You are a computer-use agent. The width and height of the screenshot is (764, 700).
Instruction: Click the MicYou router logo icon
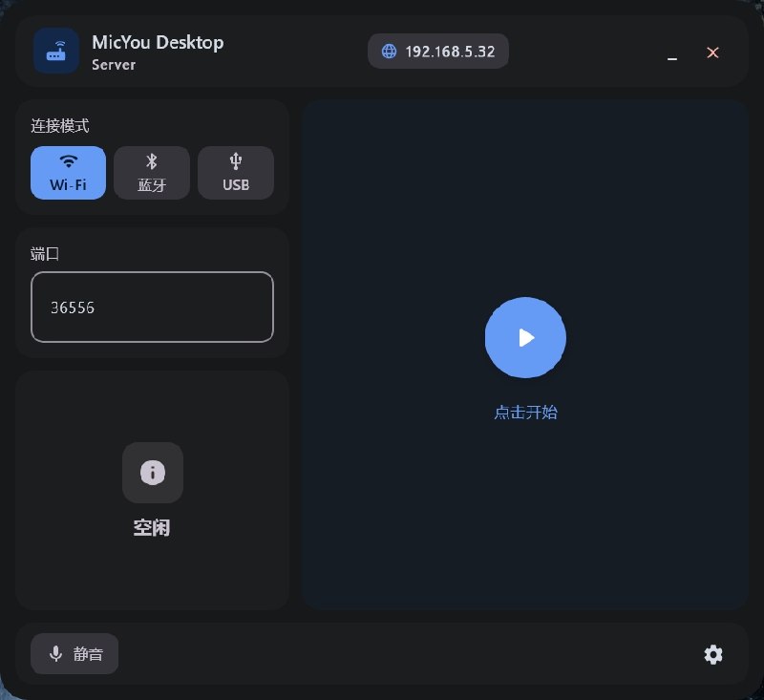point(56,51)
